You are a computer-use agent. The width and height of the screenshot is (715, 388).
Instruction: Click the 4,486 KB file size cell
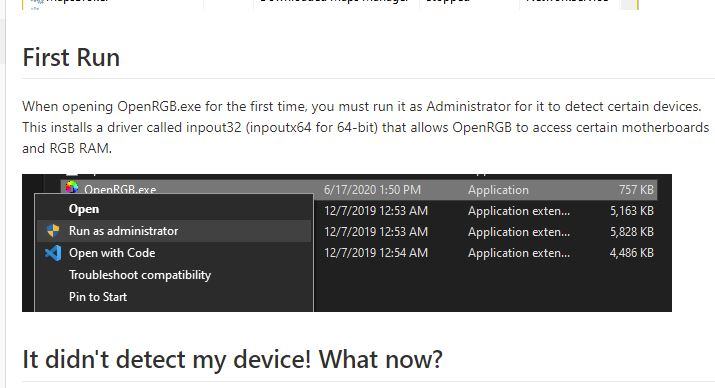coord(632,253)
